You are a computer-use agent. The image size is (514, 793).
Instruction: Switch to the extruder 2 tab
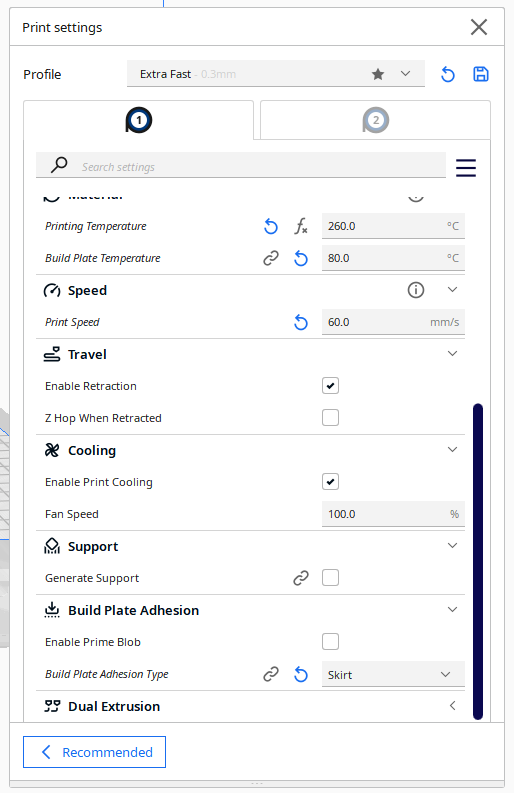(375, 120)
